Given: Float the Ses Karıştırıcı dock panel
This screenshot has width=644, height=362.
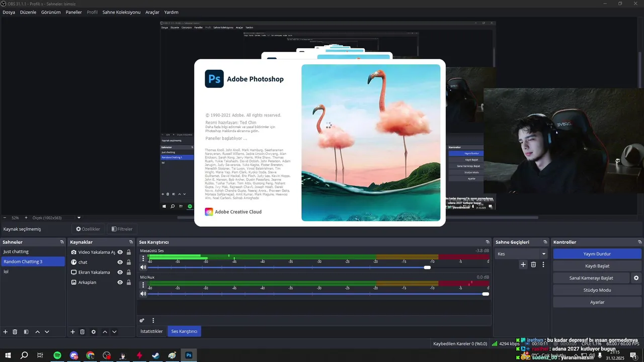Looking at the screenshot, I should pyautogui.click(x=488, y=242).
